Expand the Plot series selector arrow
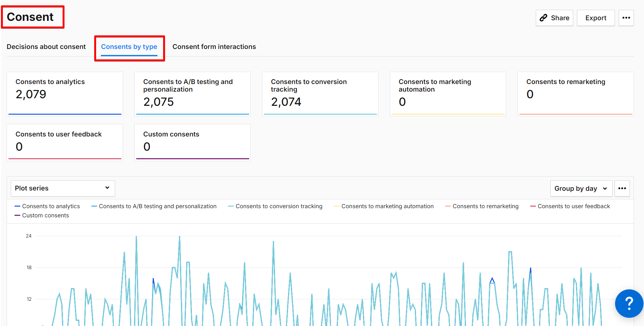This screenshot has height=326, width=644. 107,188
